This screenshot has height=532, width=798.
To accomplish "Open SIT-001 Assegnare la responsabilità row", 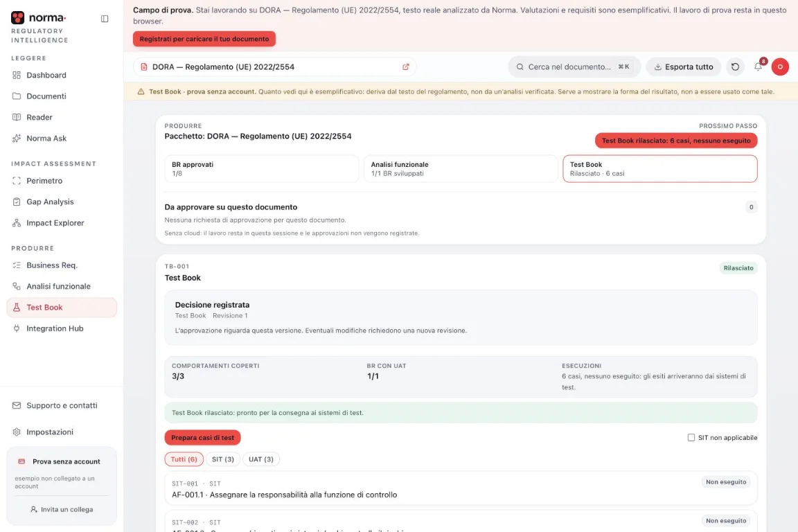I will point(461,489).
